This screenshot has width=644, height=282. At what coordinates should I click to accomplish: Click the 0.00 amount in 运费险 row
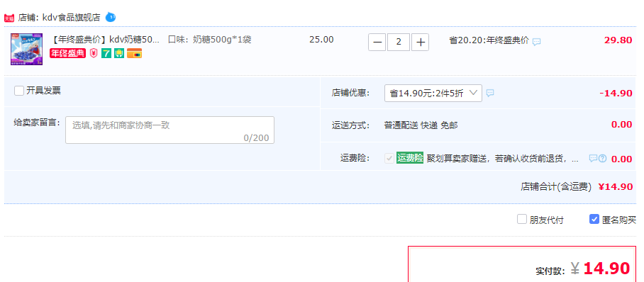tap(622, 159)
